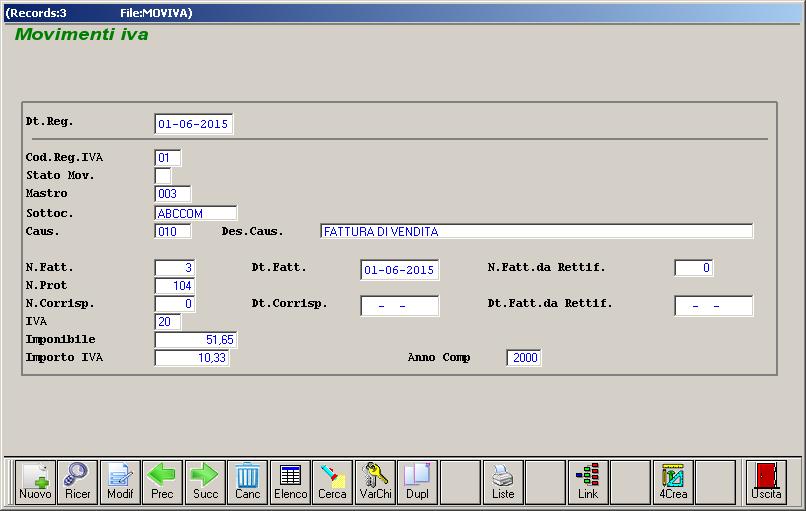Delete record using Canc trash icon
The height and width of the screenshot is (511, 806).
(247, 482)
